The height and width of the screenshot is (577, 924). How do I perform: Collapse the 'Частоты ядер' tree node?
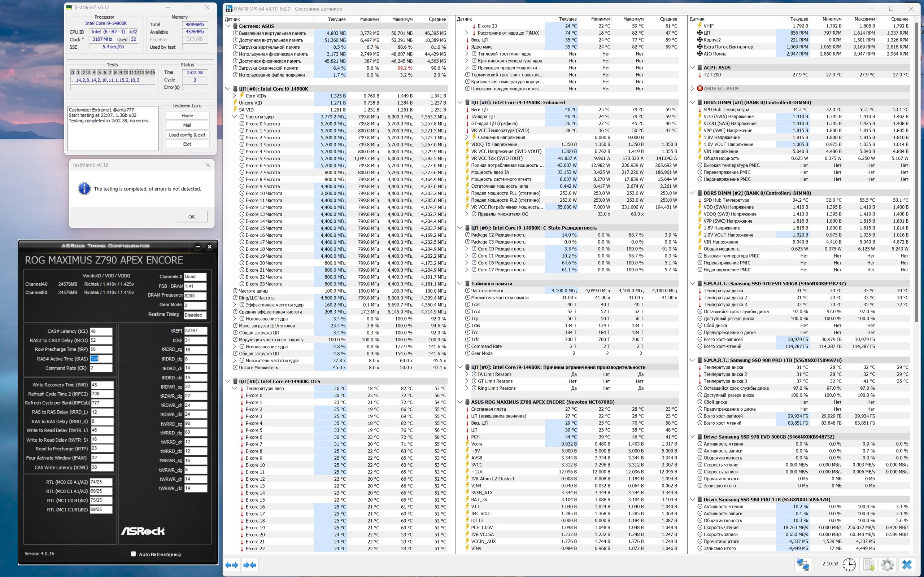click(235, 117)
